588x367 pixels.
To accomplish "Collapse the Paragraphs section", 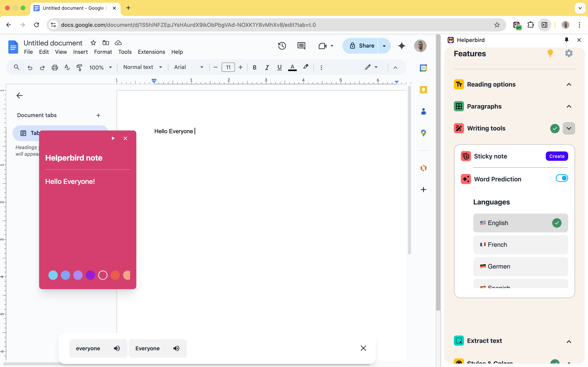I will click(569, 106).
